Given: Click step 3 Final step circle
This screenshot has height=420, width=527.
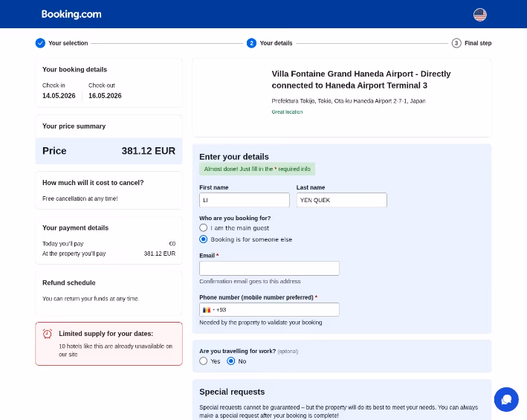Looking at the screenshot, I should (x=456, y=43).
